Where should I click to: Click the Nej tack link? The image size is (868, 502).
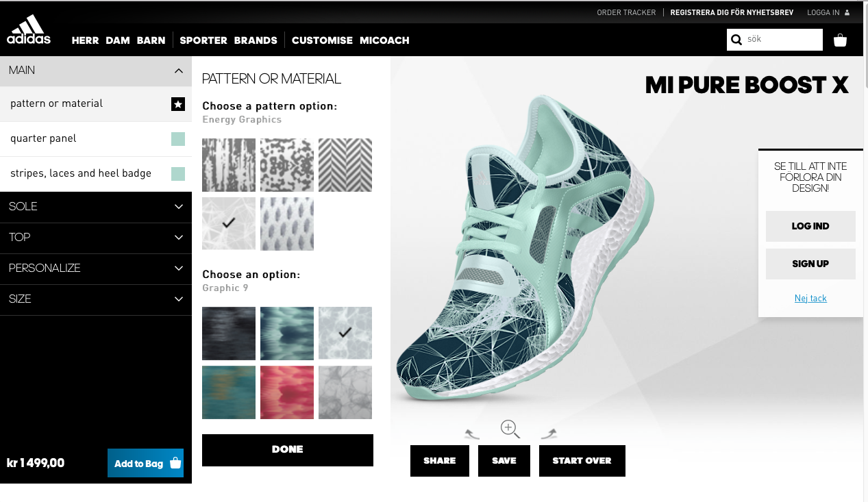click(x=810, y=299)
